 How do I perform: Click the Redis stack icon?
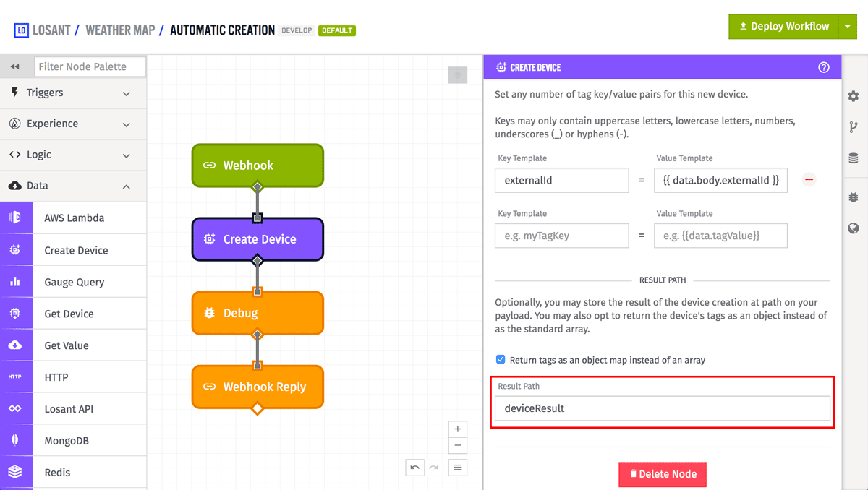coord(15,473)
